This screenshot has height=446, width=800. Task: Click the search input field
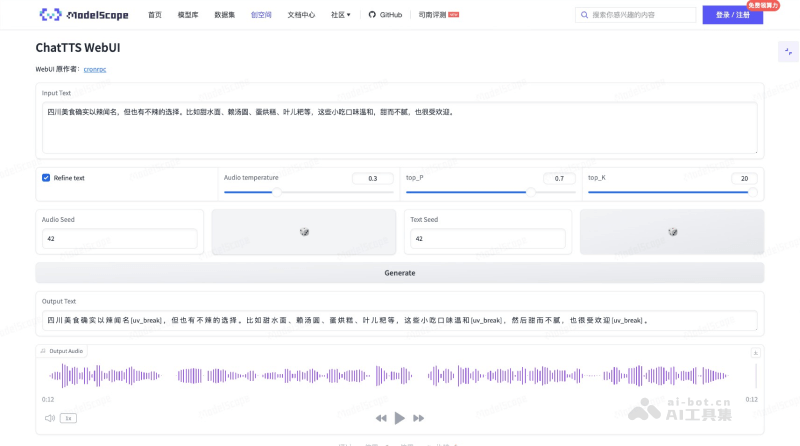(x=642, y=15)
